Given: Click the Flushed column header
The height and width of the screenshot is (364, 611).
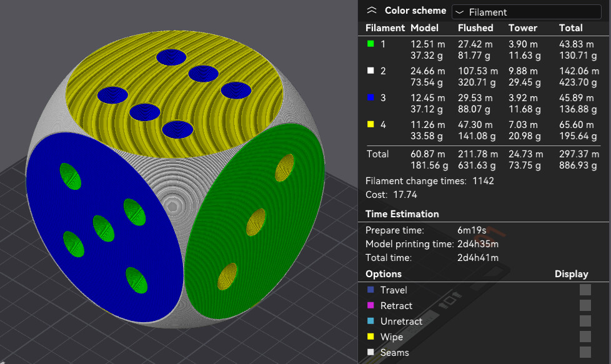Looking at the screenshot, I should (x=475, y=28).
